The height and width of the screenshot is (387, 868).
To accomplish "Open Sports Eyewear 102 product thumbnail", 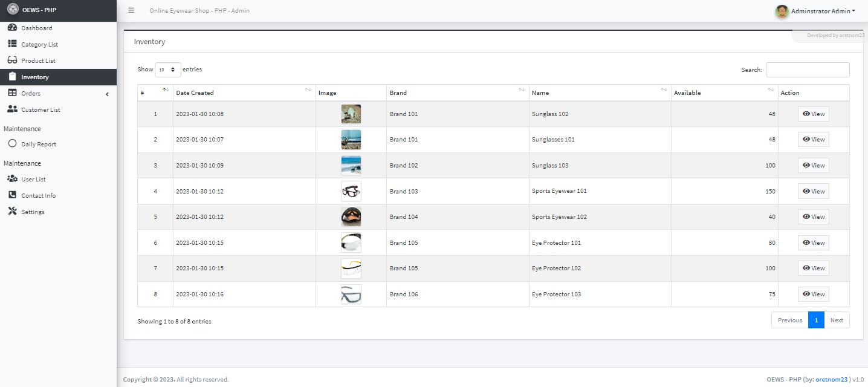I will pyautogui.click(x=351, y=216).
